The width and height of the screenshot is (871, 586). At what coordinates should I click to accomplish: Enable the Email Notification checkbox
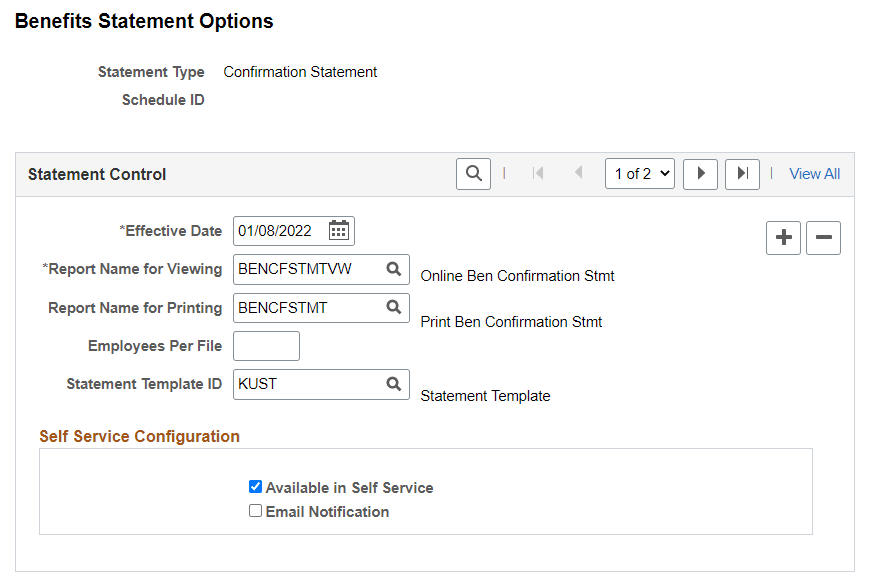255,511
